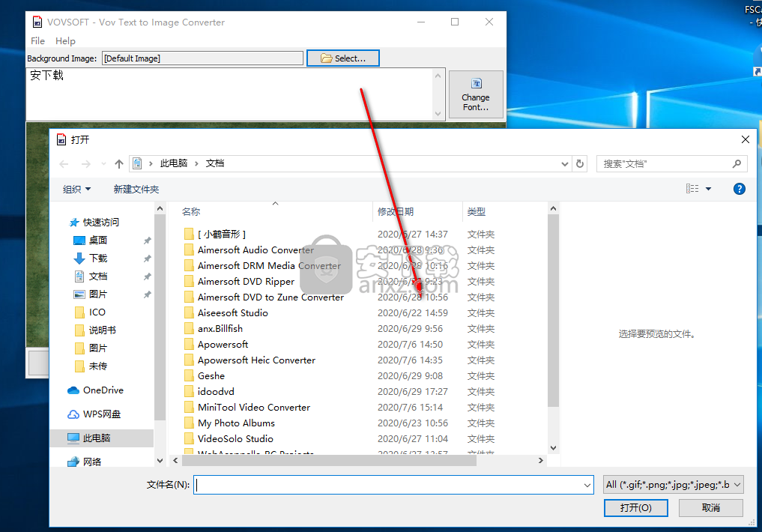Expand the filename history dropdown arrow
Image resolution: width=762 pixels, height=532 pixels.
[x=587, y=485]
